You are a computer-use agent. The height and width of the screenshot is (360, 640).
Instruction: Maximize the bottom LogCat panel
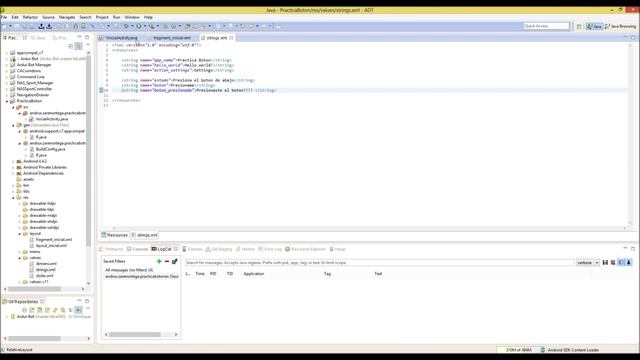[x=633, y=248]
